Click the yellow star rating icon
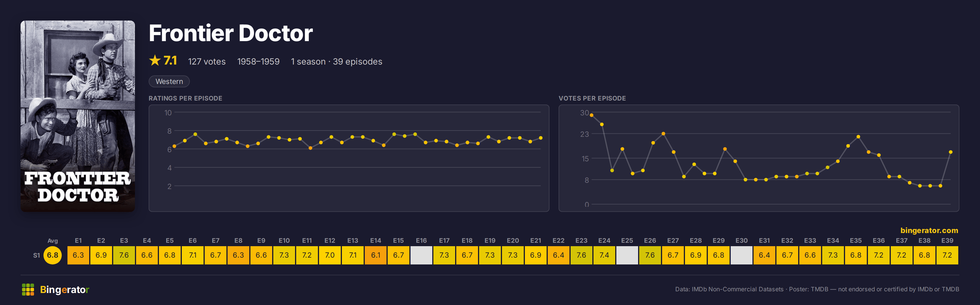The height and width of the screenshot is (305, 980). point(155,60)
